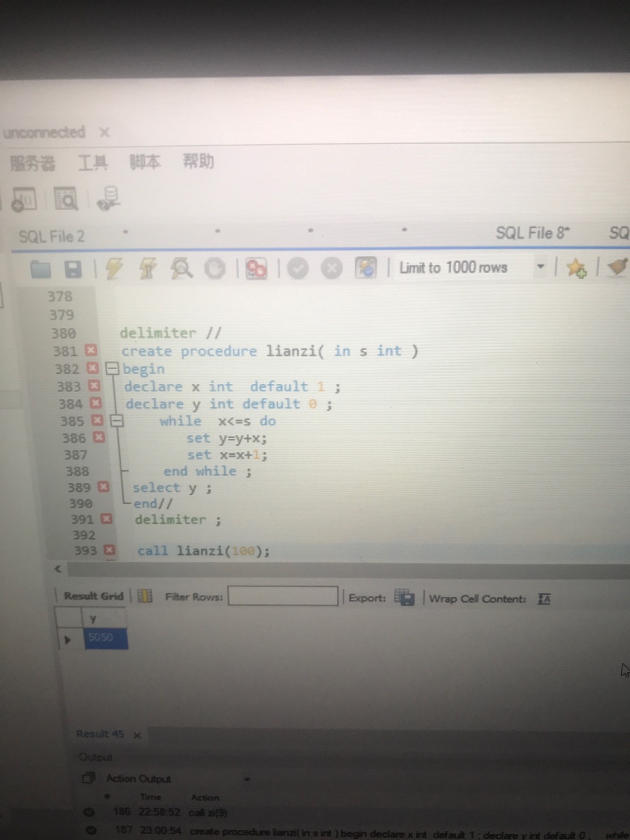Viewport: 630px width, 840px height.
Task: Toggle continue-on-error red icon
Action: pos(256,268)
